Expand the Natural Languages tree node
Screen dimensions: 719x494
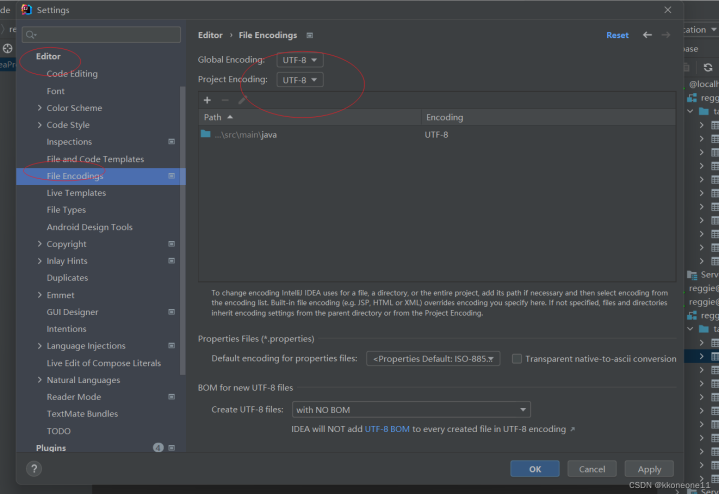click(39, 380)
